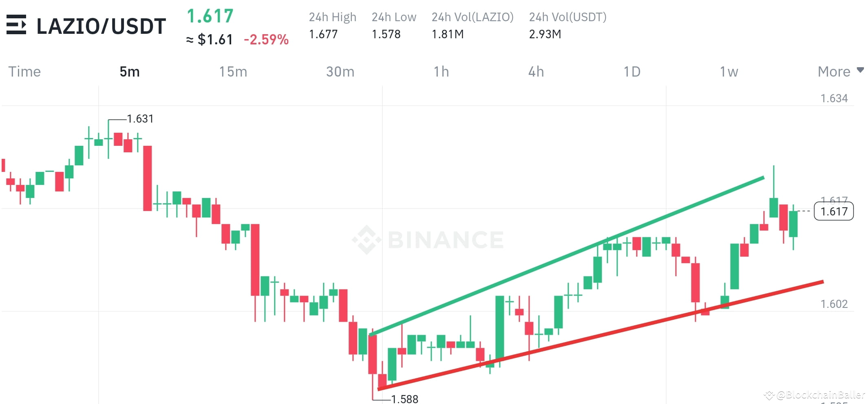Select the 30m interval

click(x=340, y=71)
